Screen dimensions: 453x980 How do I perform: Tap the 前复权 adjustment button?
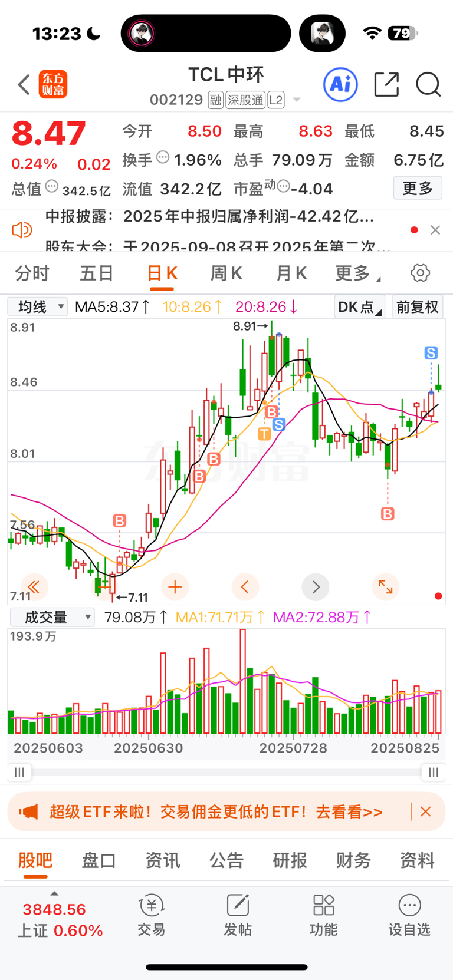pyautogui.click(x=418, y=306)
